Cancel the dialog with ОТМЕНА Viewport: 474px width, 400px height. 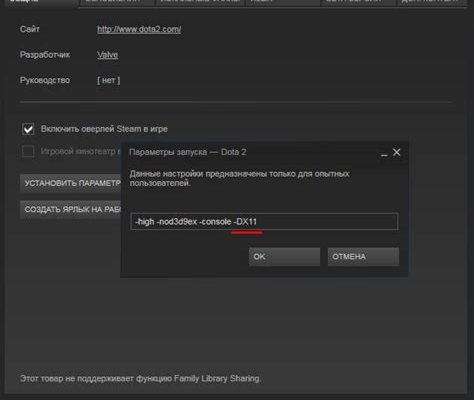[x=363, y=257]
